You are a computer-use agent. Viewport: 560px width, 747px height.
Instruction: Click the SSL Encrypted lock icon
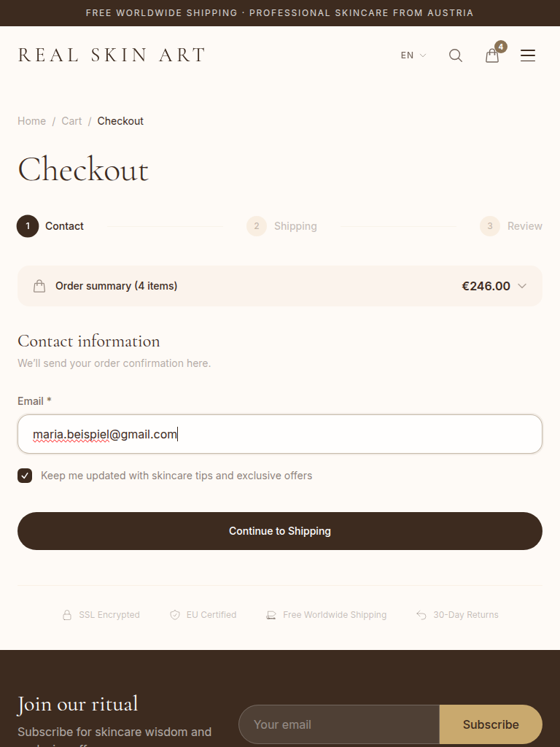tap(67, 615)
